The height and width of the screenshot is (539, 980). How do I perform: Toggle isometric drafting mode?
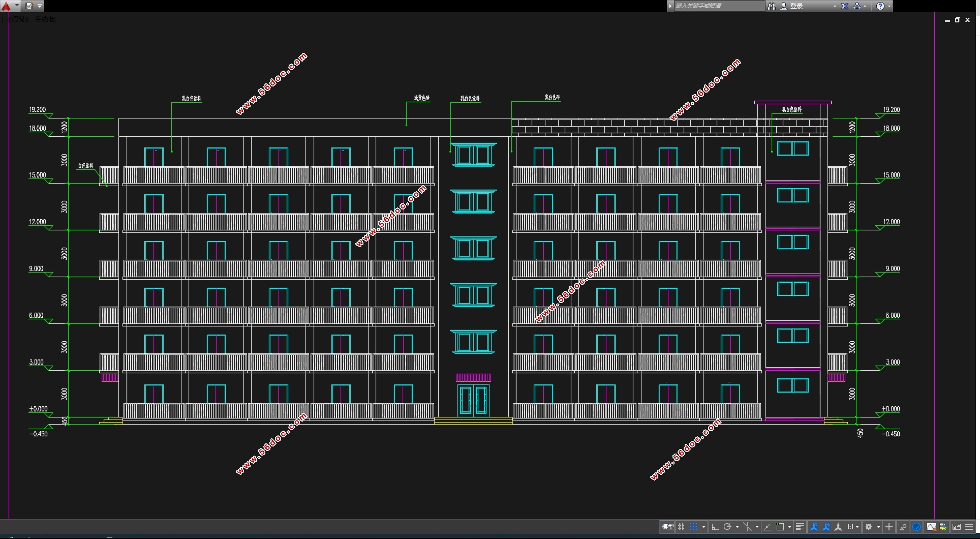(x=747, y=527)
